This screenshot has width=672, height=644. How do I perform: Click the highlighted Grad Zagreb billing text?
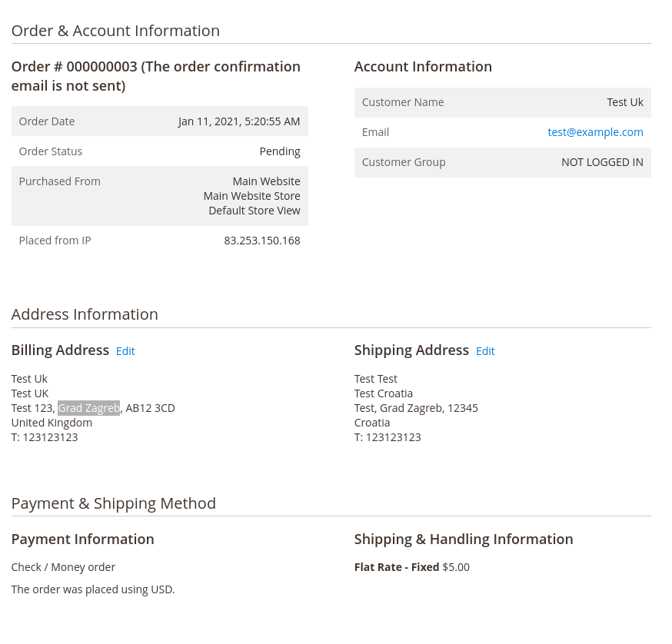pyautogui.click(x=88, y=407)
